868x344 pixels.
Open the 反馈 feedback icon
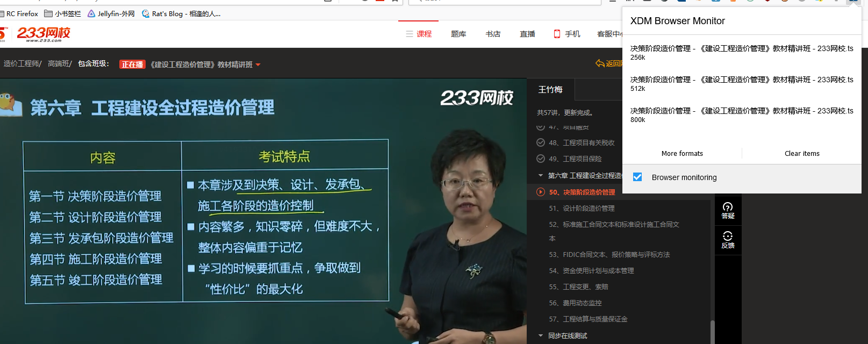tap(728, 240)
